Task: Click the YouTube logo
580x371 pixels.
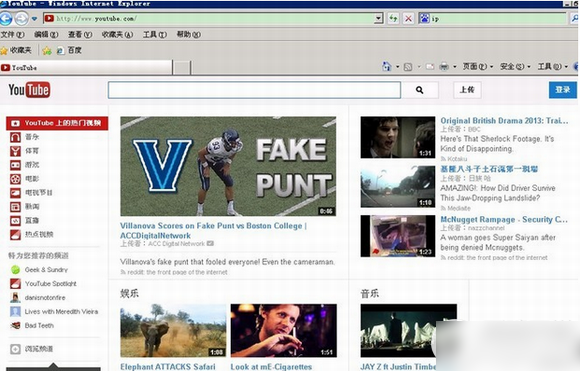Action: point(29,90)
